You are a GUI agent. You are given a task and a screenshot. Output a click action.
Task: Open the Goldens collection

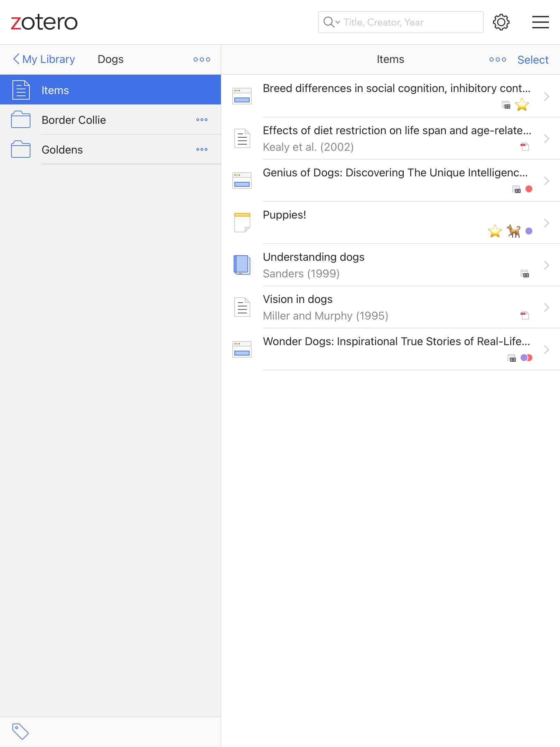(62, 150)
